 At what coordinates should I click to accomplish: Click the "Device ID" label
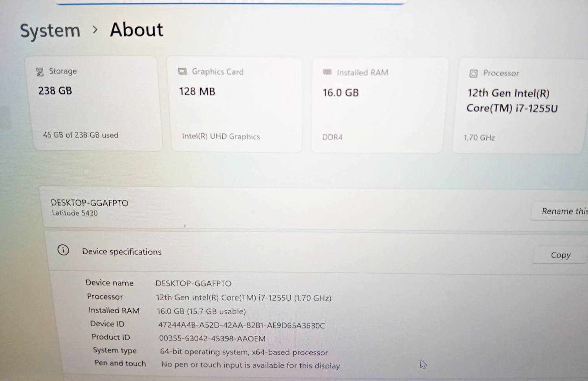107,324
